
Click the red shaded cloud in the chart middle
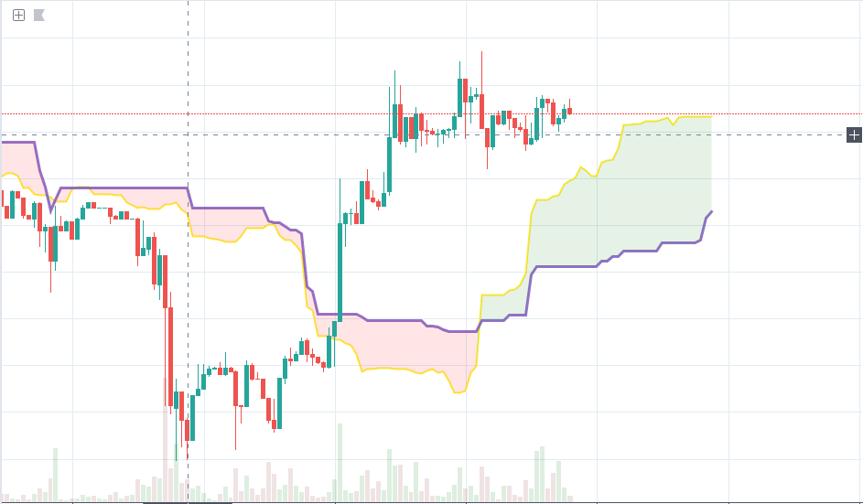tap(412, 348)
